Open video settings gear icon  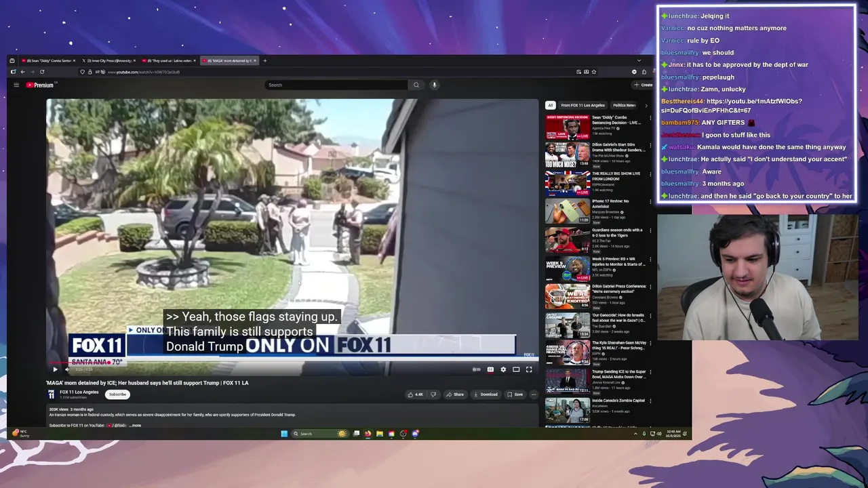pos(503,369)
